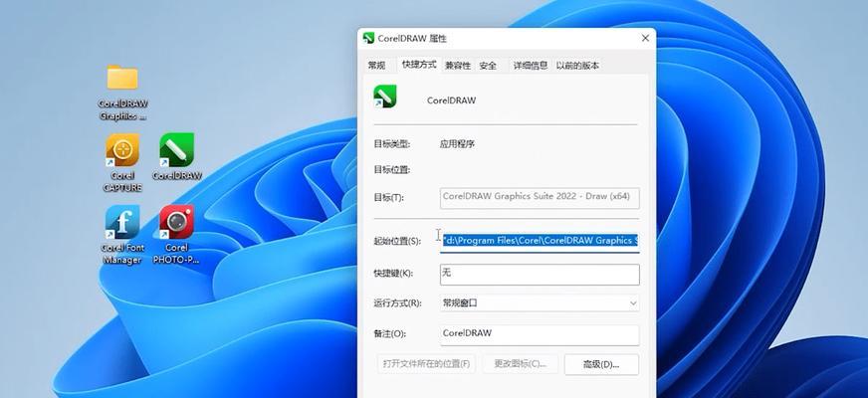This screenshot has width=868, height=398.
Task: Switch to the 常规 tab
Action: 376,66
